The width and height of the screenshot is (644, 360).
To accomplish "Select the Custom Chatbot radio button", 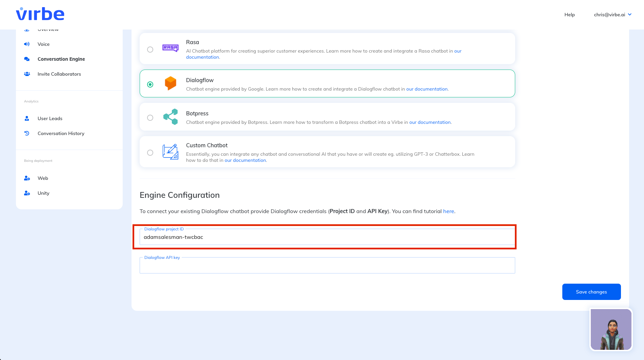I will [150, 153].
